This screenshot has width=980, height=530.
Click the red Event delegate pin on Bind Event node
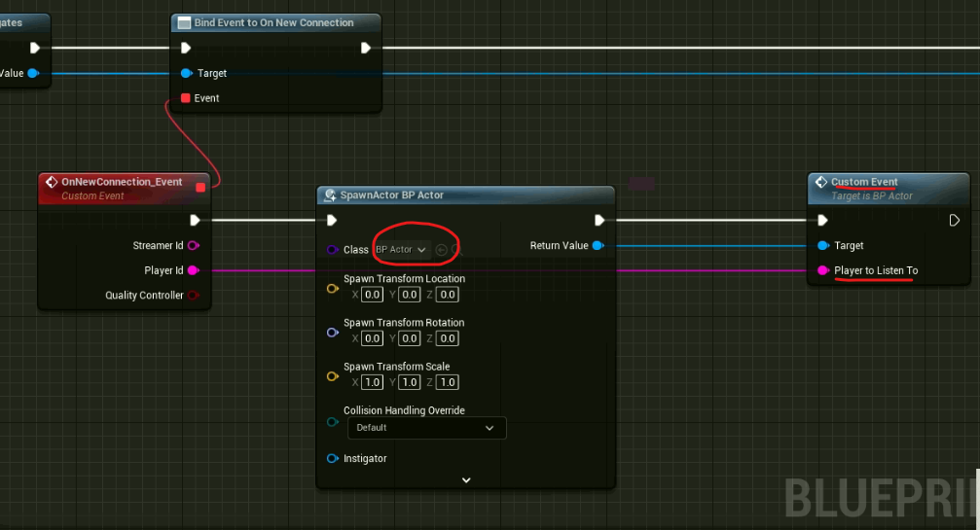pos(186,98)
